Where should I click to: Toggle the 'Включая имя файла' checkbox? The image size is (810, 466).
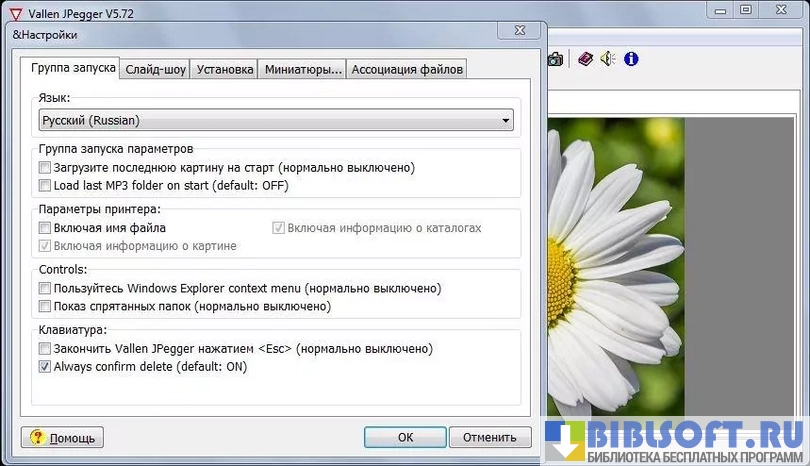44,228
